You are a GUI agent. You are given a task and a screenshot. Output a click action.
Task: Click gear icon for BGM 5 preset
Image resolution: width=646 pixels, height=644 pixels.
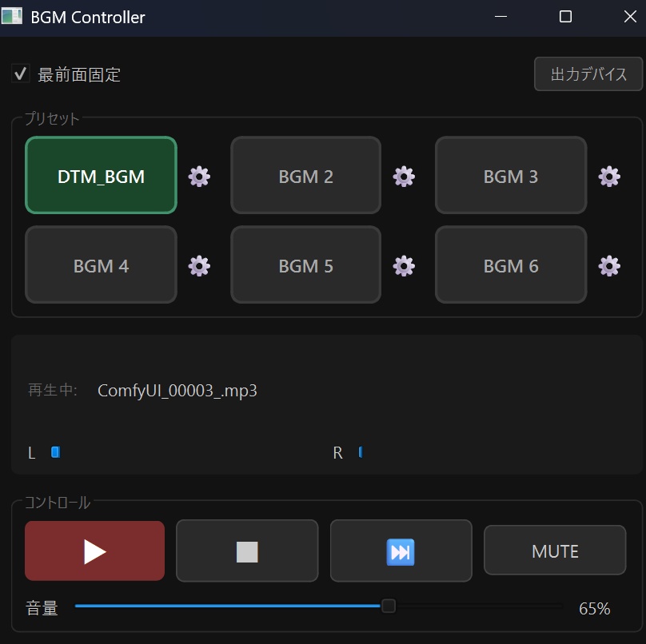405,265
